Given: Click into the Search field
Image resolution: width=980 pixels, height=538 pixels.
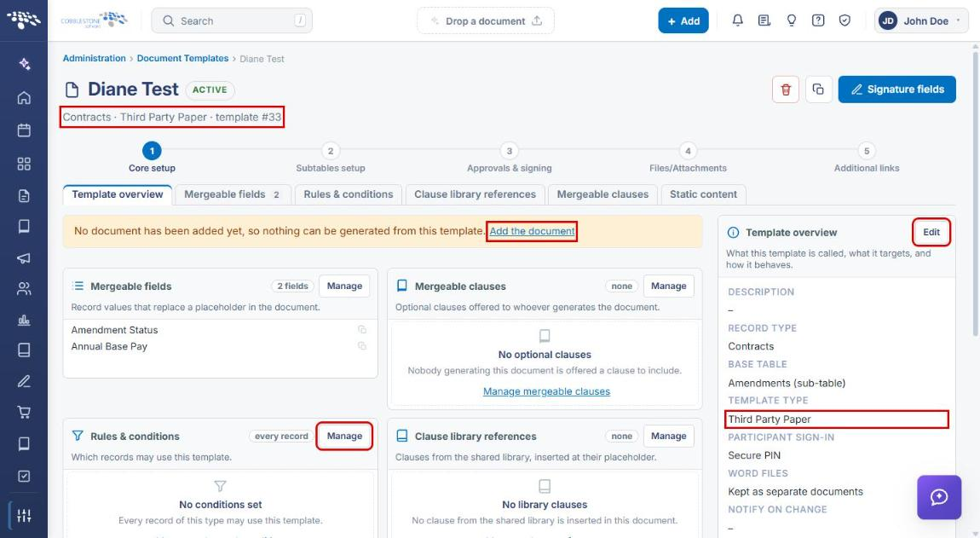Looking at the screenshot, I should click(232, 20).
